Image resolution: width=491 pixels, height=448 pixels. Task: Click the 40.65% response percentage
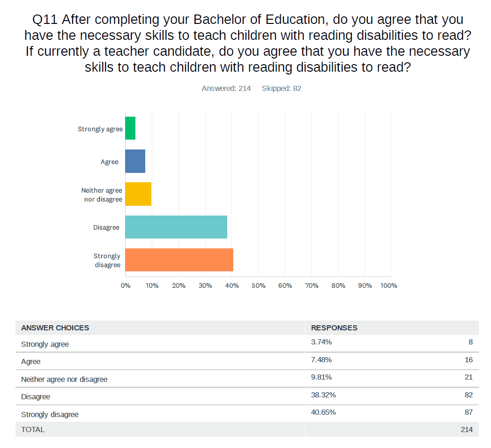pyautogui.click(x=323, y=412)
